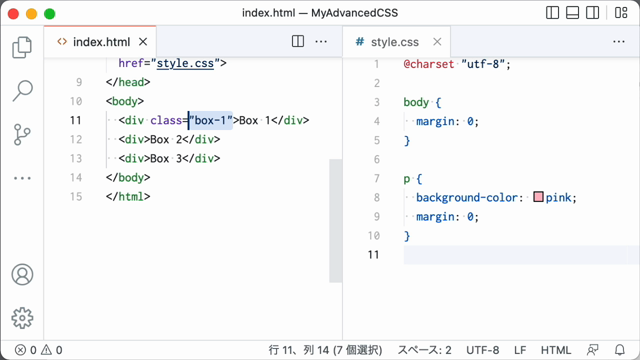Click the line and column position indicator
The height and width of the screenshot is (360, 640).
325,350
